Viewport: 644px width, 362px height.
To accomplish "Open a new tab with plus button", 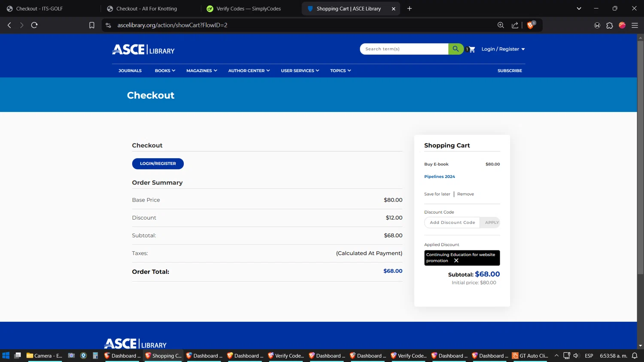I will pyautogui.click(x=410, y=9).
